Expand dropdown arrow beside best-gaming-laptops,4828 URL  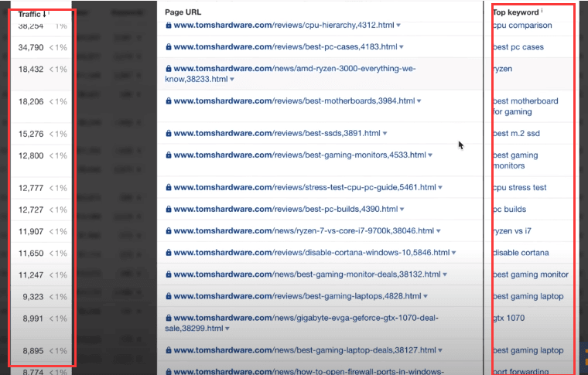point(426,296)
